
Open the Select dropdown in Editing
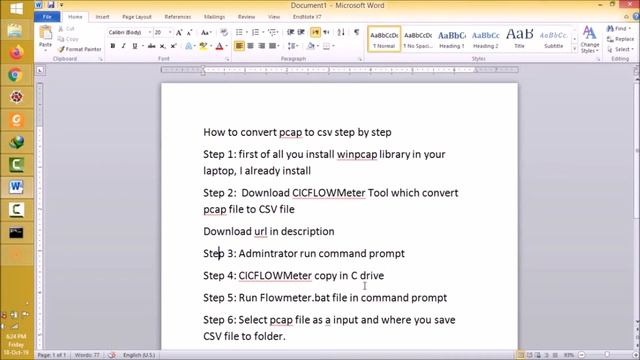pos(620,49)
